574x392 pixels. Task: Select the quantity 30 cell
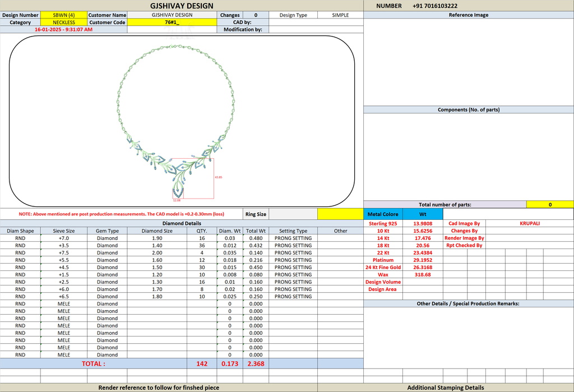(202, 268)
